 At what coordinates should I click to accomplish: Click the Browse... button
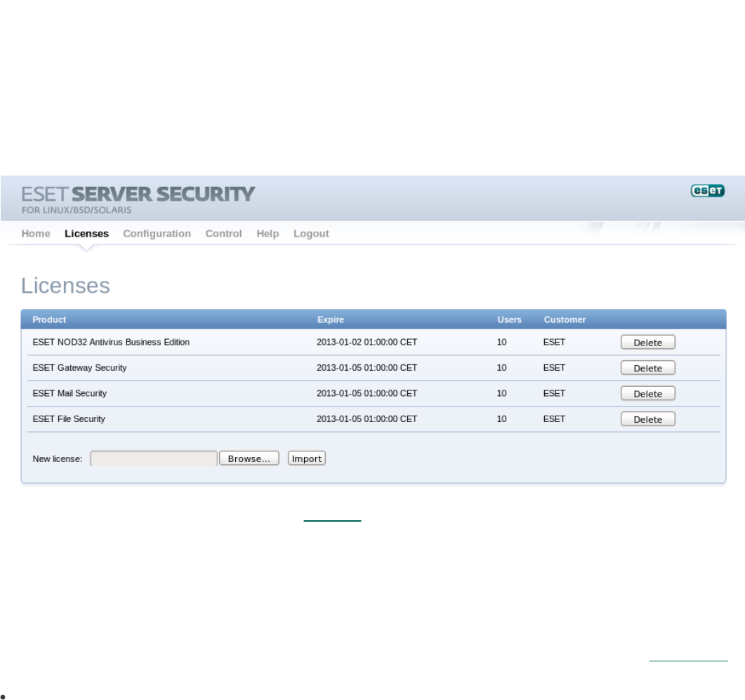[249, 458]
